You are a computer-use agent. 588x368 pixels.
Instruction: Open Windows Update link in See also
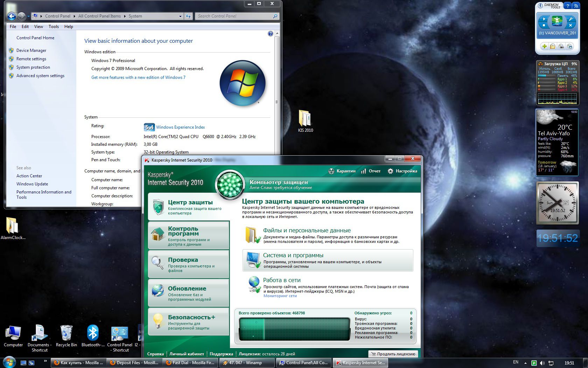pos(32,184)
